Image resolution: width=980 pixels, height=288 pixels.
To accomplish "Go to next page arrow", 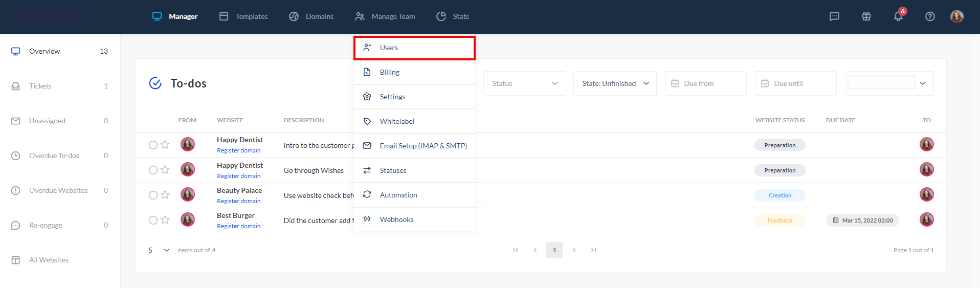I will pyautogui.click(x=574, y=250).
